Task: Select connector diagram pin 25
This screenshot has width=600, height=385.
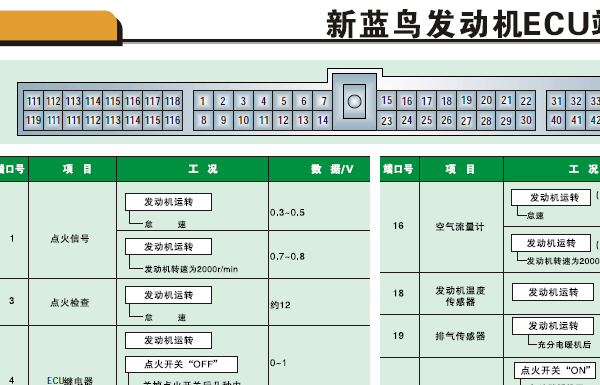Action: (426, 121)
